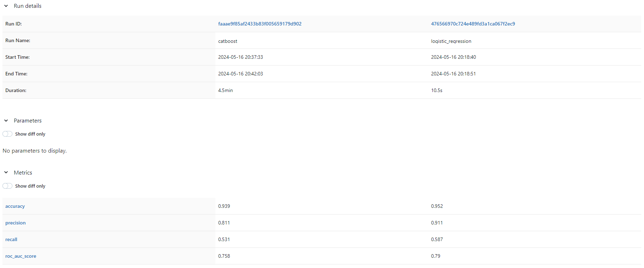This screenshot has width=644, height=268.
Task: Collapse the Parameters section chevron arrow
Action: point(6,121)
